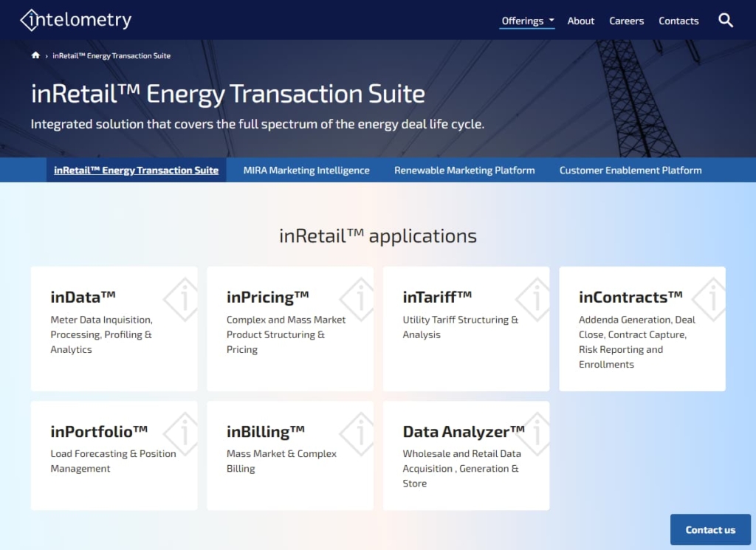Screen dimensions: 756x550
Task: Open the inBilling application card title
Action: pos(266,431)
